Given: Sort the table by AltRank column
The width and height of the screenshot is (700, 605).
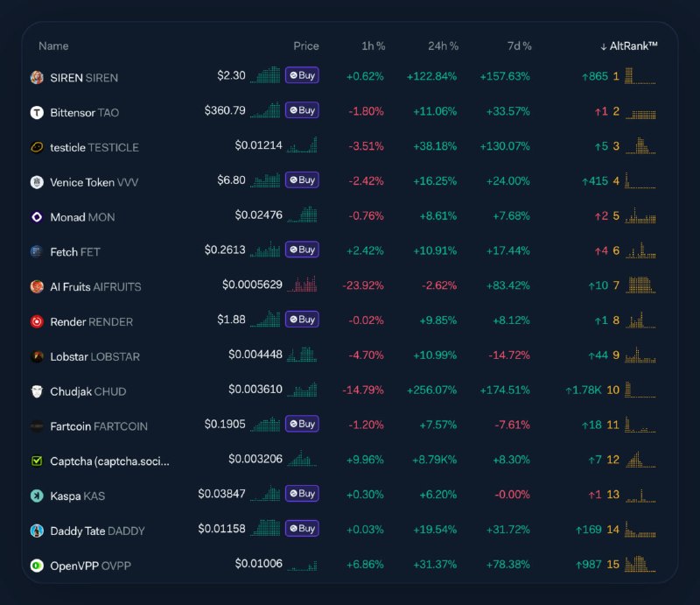Looking at the screenshot, I should coord(629,46).
